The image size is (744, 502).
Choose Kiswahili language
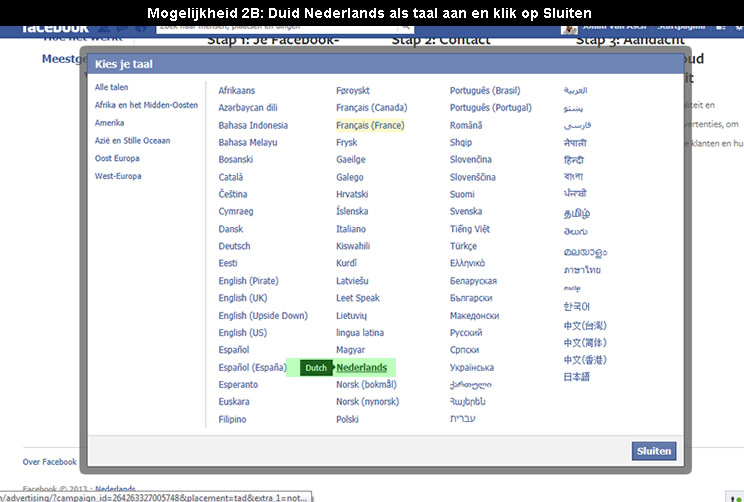pos(353,246)
